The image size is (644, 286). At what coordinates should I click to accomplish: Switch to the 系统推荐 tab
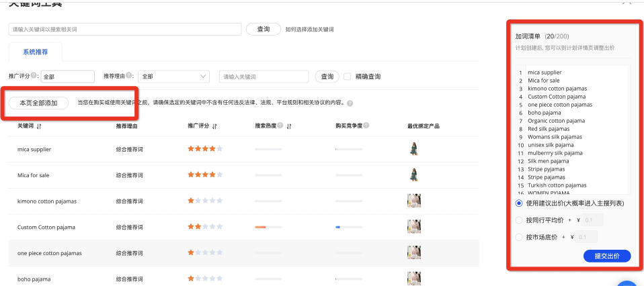tap(35, 52)
